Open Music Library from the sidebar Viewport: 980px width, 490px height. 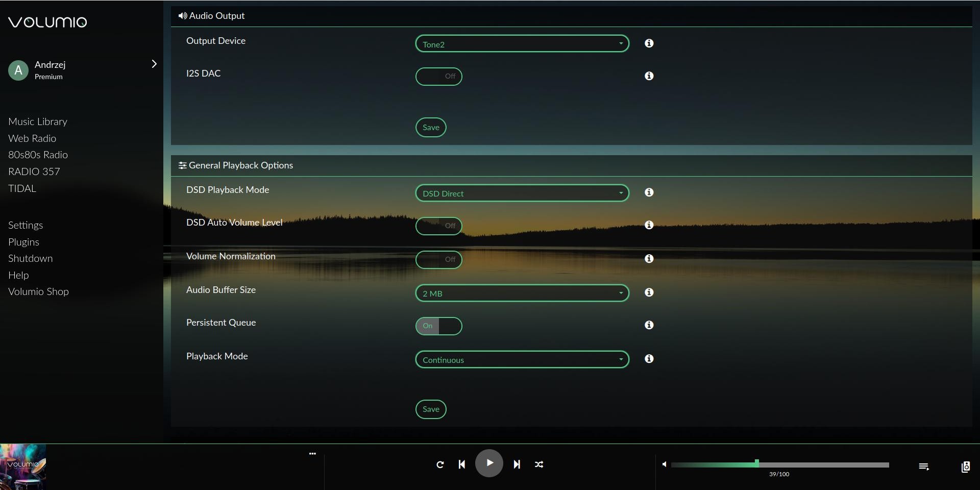click(x=38, y=122)
